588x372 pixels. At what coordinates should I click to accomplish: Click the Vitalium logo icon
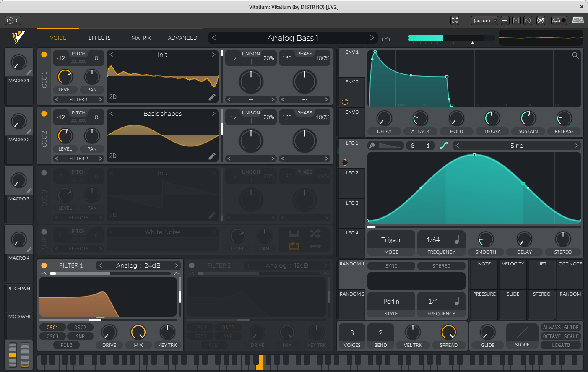(x=18, y=37)
